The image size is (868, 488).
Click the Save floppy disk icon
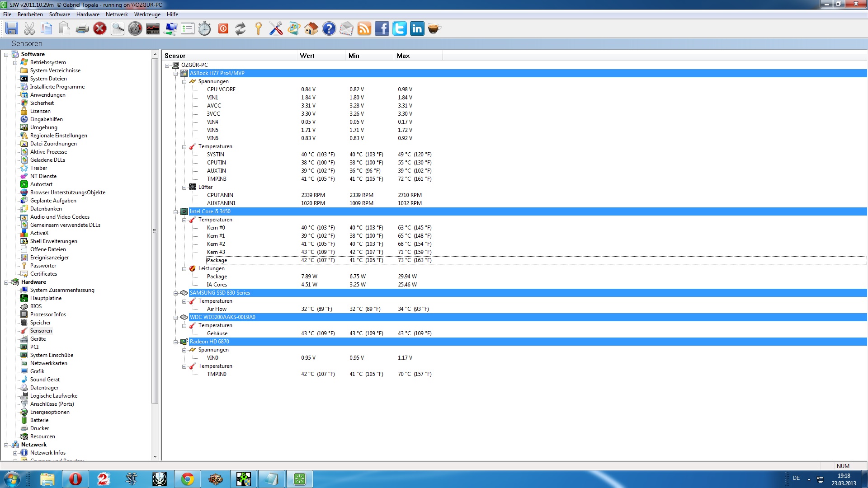12,29
